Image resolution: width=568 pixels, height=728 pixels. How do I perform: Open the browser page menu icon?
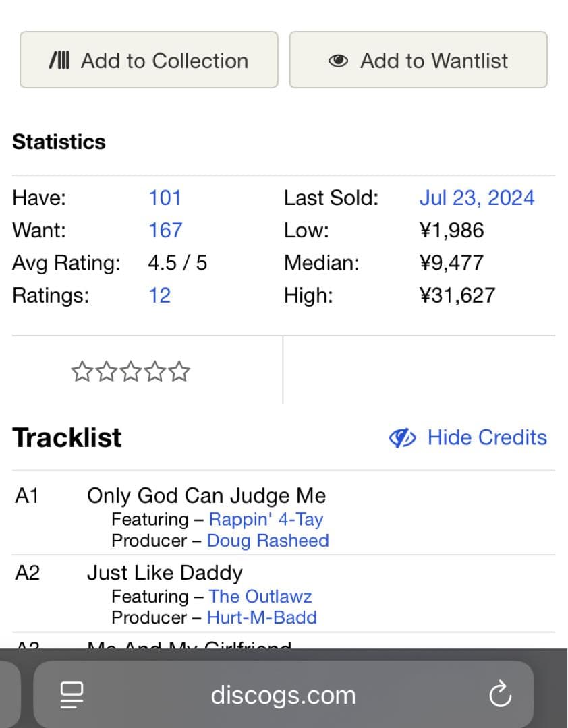pyautogui.click(x=72, y=695)
